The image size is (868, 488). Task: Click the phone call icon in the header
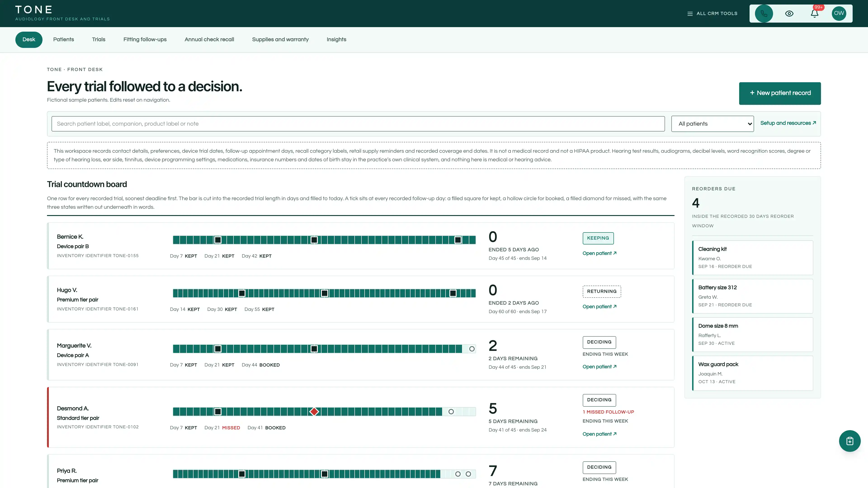pyautogui.click(x=764, y=14)
